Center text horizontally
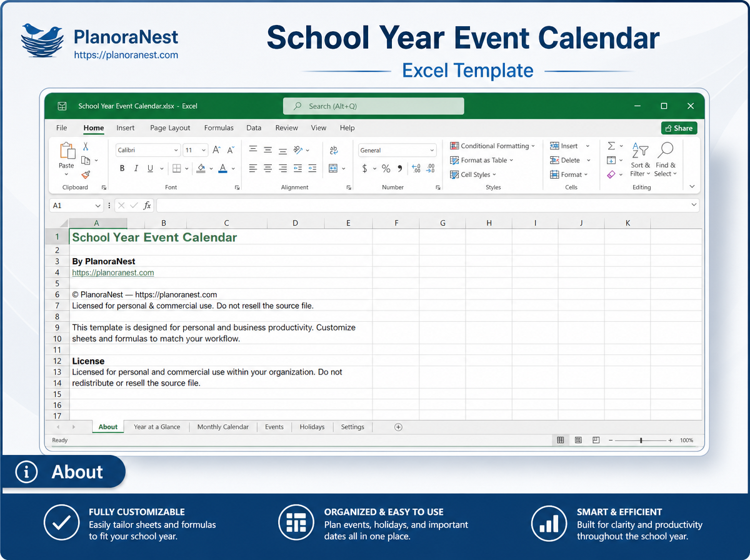Screen dimensions: 750x560 (x=267, y=168)
